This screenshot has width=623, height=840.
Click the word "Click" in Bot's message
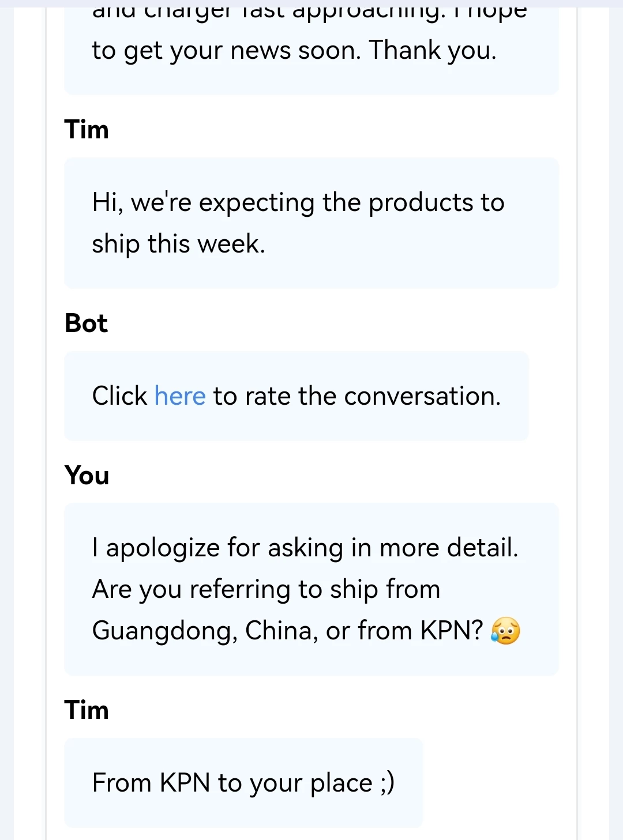click(x=120, y=397)
